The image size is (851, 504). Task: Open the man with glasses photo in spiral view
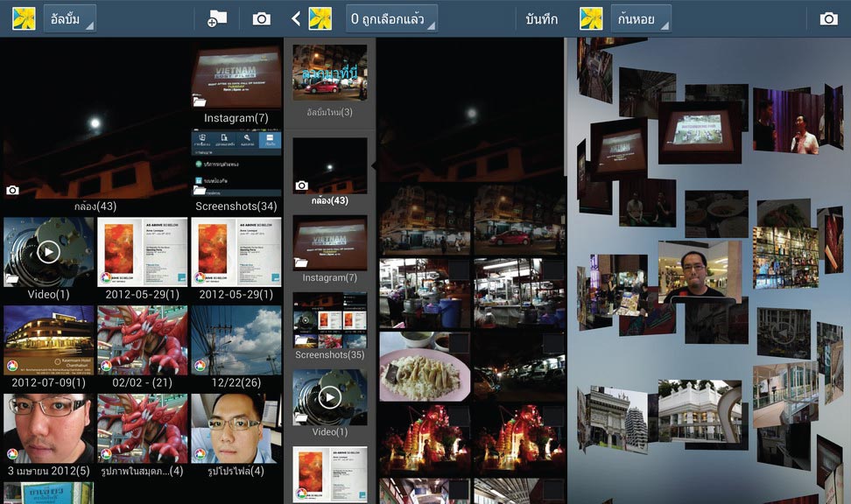point(700,271)
